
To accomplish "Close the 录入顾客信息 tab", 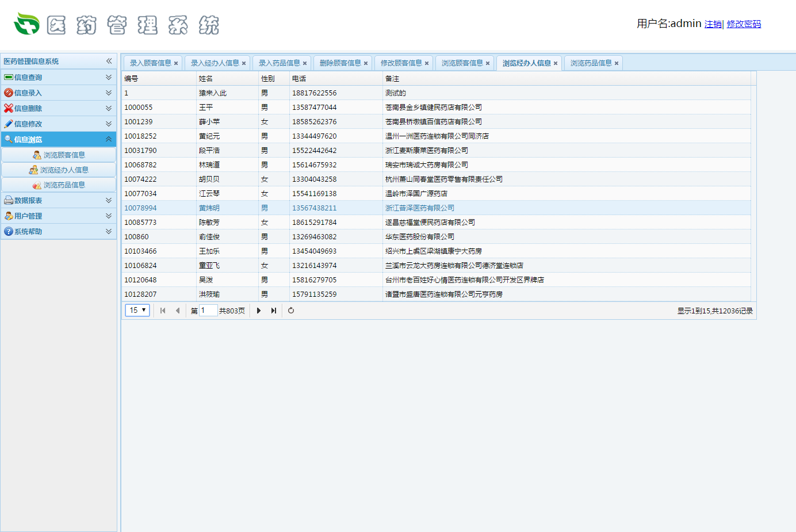I will point(176,63).
